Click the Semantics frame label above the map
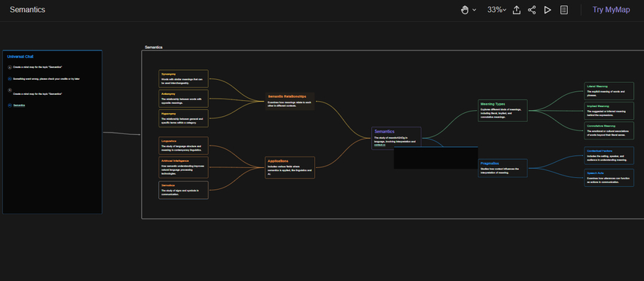 tap(154, 47)
